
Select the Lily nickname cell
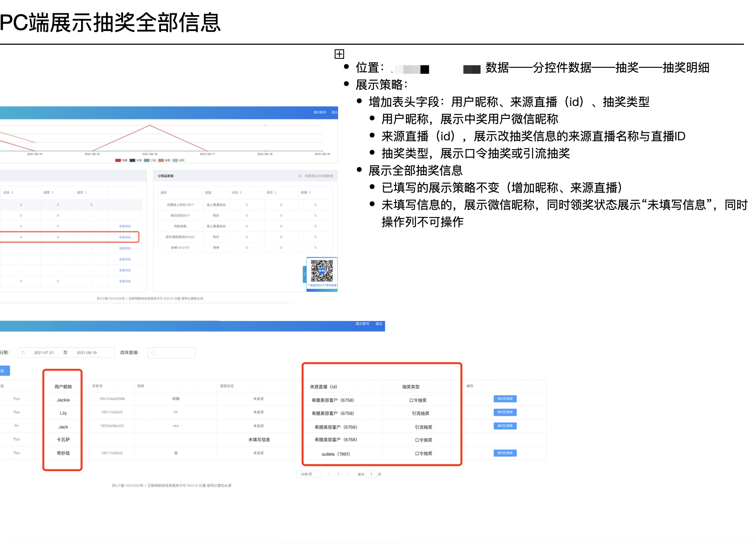click(63, 413)
